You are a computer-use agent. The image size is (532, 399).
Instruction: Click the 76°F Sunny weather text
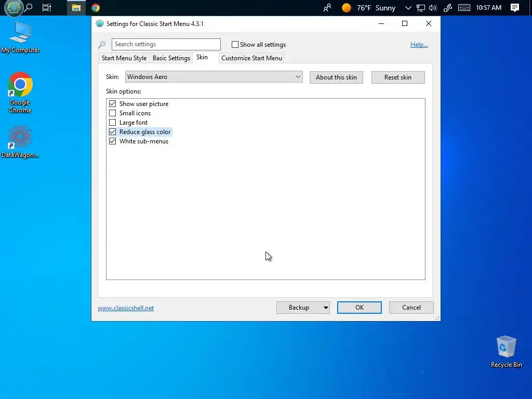[x=376, y=8]
